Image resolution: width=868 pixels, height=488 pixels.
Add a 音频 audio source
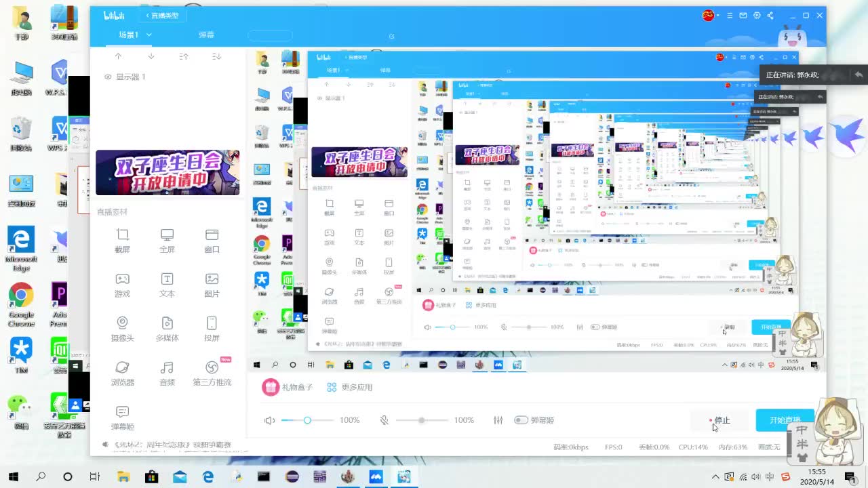tap(167, 373)
